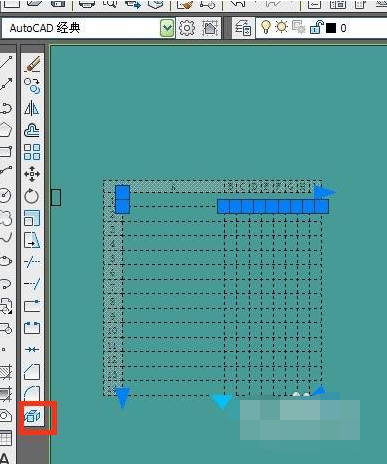This screenshot has width=387, height=464.
Task: Select the Region tool
Action: click(6, 416)
